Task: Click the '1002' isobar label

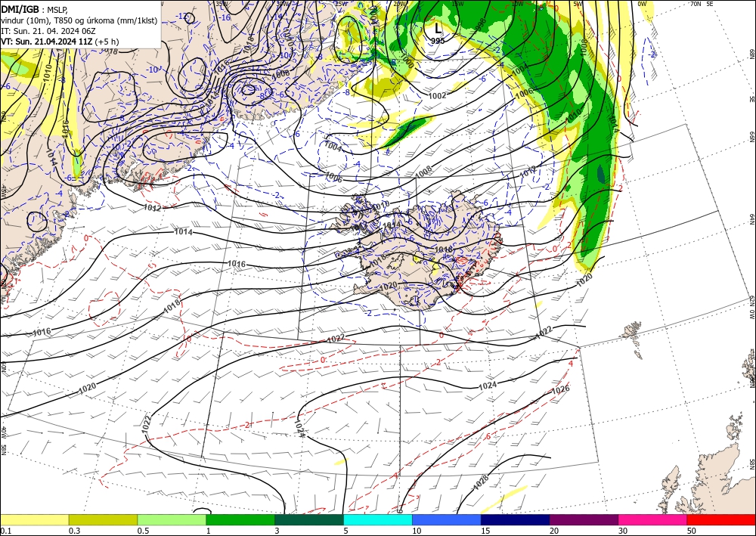Action: pos(437,96)
